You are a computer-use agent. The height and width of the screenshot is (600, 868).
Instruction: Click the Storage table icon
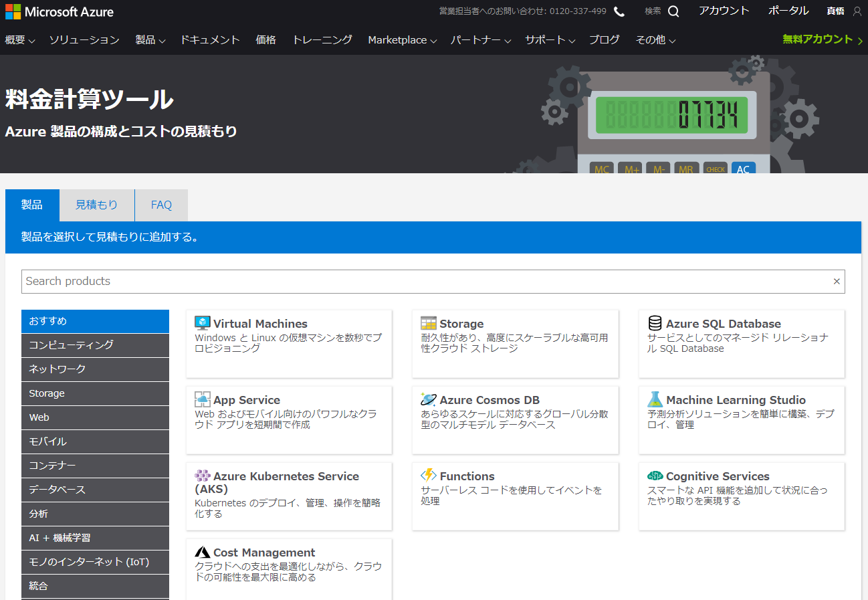(x=429, y=324)
